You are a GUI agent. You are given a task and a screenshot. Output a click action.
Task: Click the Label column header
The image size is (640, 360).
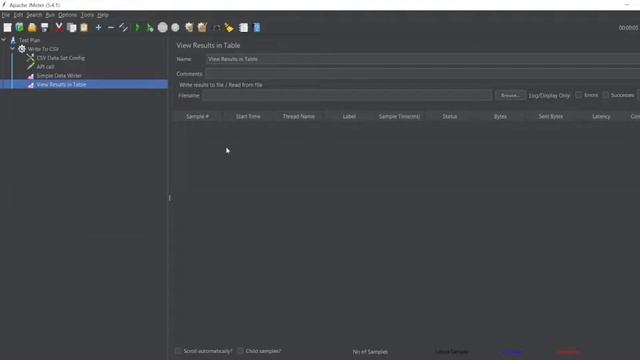tap(349, 116)
